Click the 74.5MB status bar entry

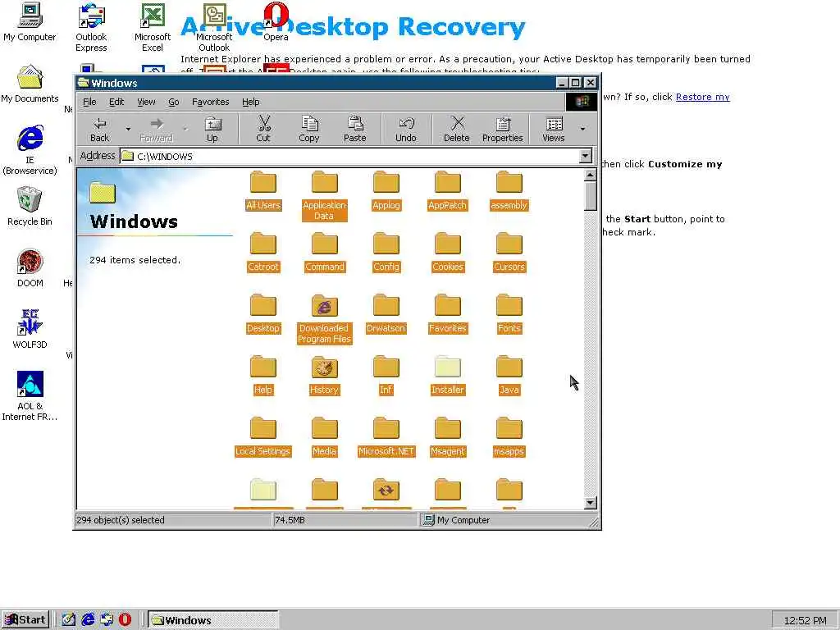click(290, 519)
